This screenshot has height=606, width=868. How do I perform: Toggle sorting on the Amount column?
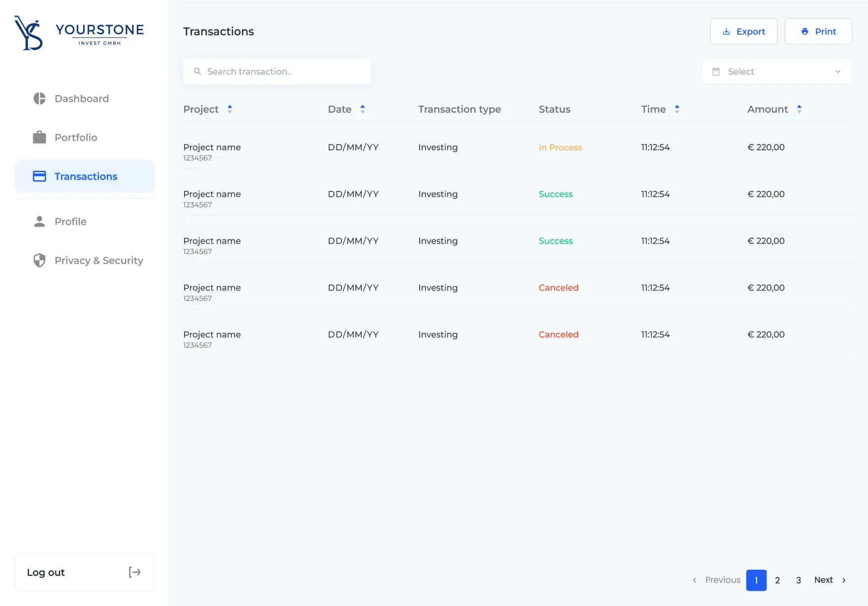click(x=799, y=109)
